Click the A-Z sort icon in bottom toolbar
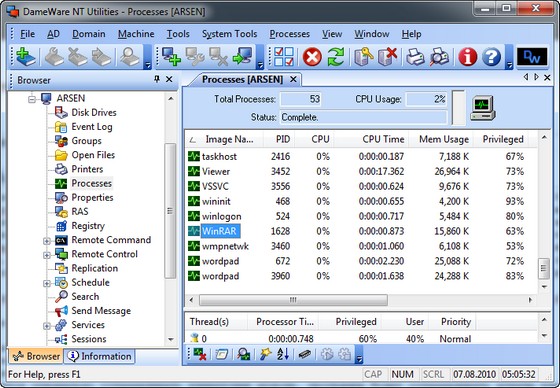The image size is (560, 388). click(282, 354)
